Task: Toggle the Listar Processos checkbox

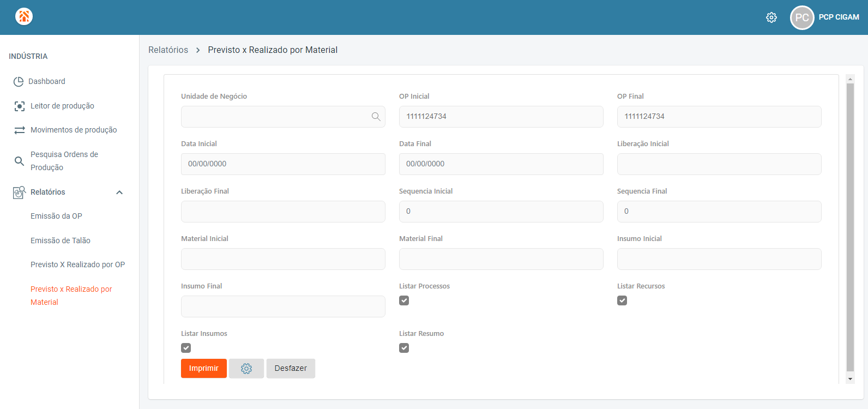Action: (404, 300)
